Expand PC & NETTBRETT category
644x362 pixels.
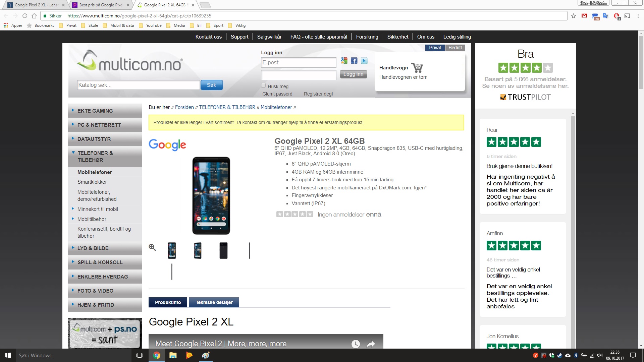click(105, 125)
